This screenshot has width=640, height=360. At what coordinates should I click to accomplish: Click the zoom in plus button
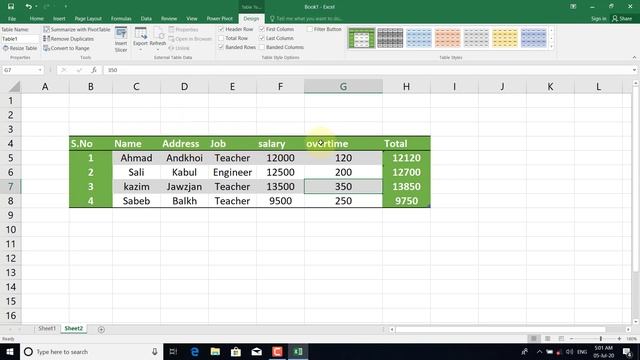coord(619,339)
